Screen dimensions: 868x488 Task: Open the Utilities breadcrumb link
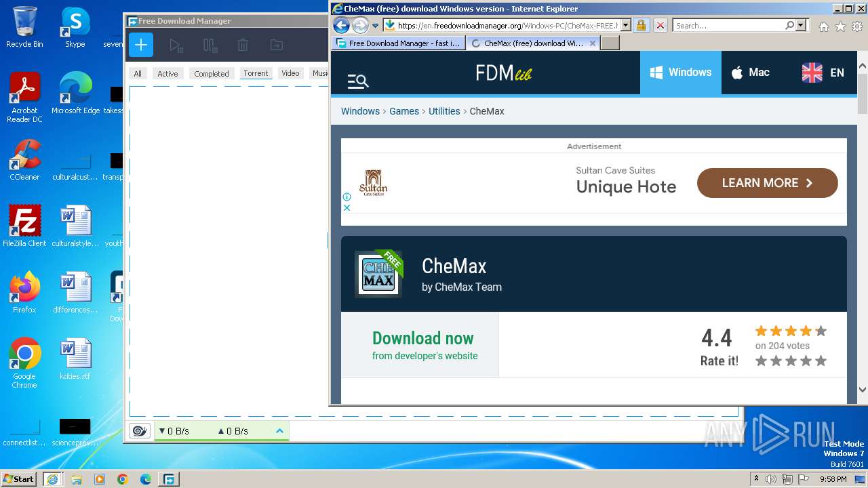point(444,111)
